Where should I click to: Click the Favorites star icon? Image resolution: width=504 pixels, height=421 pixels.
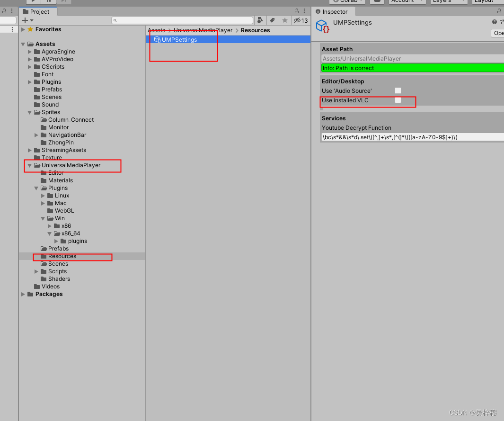tap(30, 29)
